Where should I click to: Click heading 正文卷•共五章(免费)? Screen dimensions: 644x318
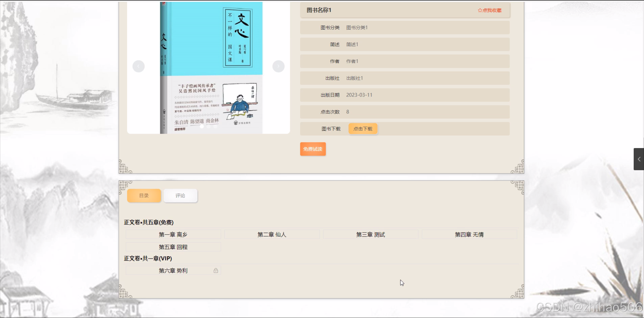click(x=149, y=222)
